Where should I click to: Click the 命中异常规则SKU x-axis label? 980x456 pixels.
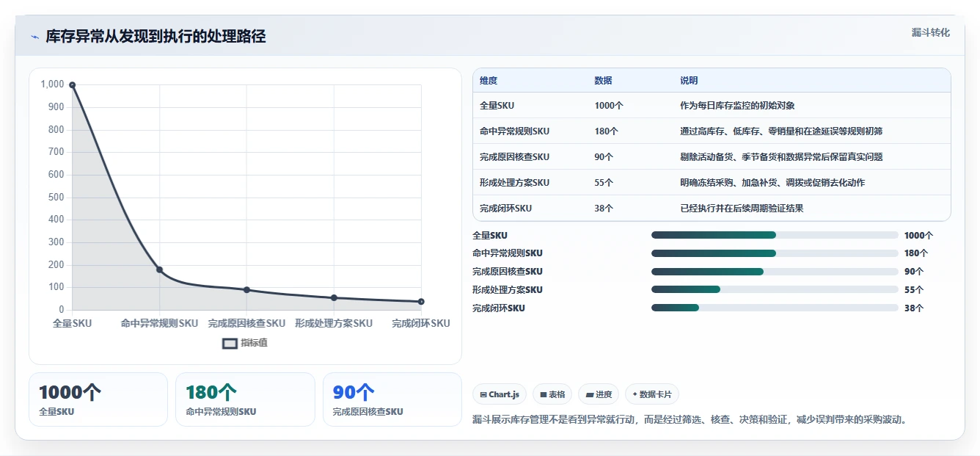tap(159, 323)
